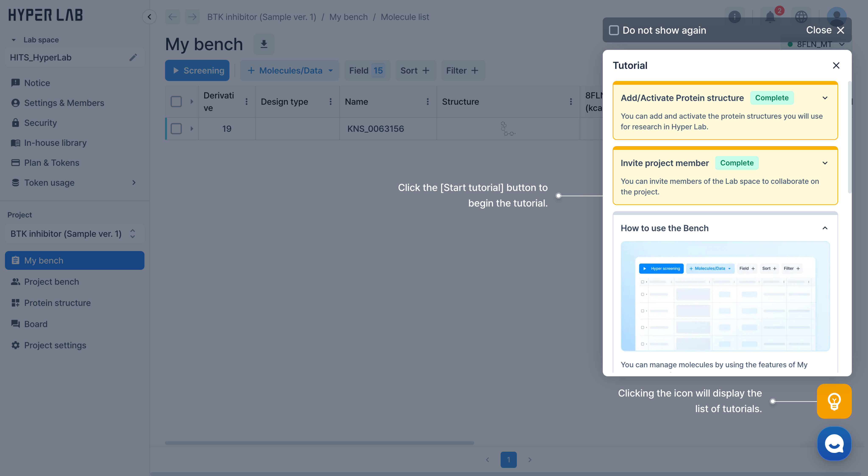
Task: Toggle the select-all checkbox in the header
Action: 176,102
